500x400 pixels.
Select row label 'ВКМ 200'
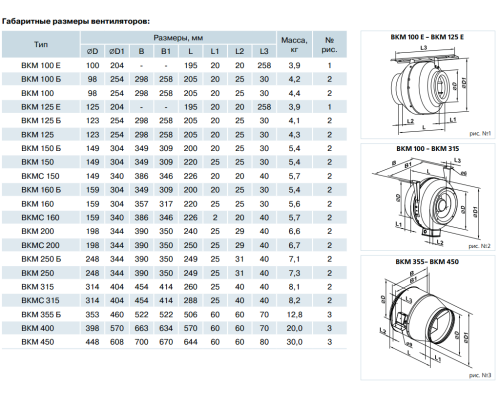[x=37, y=231]
